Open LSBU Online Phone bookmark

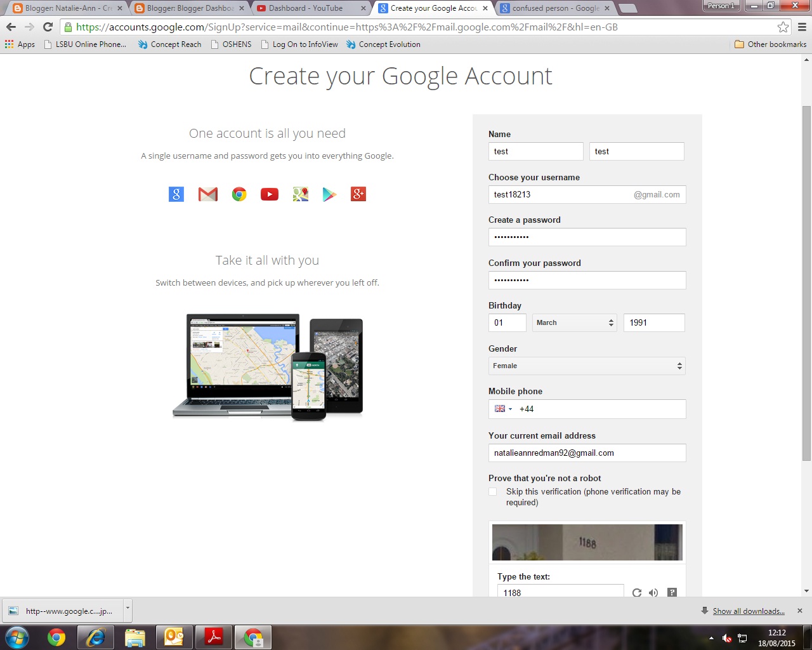tap(85, 44)
